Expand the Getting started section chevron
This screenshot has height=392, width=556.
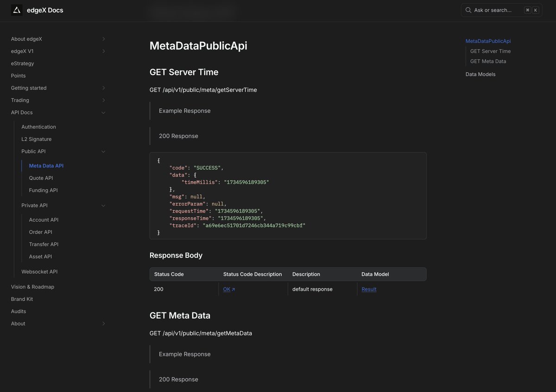(103, 88)
